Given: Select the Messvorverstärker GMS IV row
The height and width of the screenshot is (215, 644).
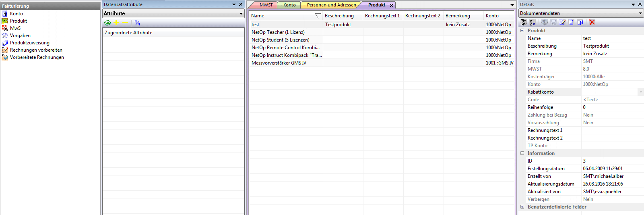Looking at the screenshot, I should click(x=279, y=63).
